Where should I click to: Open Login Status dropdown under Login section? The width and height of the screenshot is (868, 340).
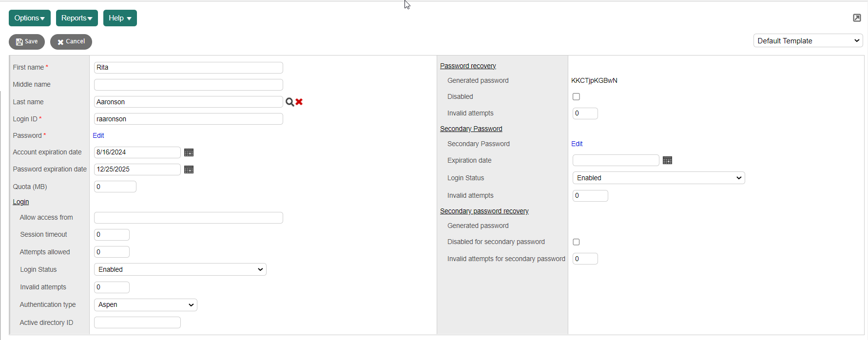[x=180, y=269]
